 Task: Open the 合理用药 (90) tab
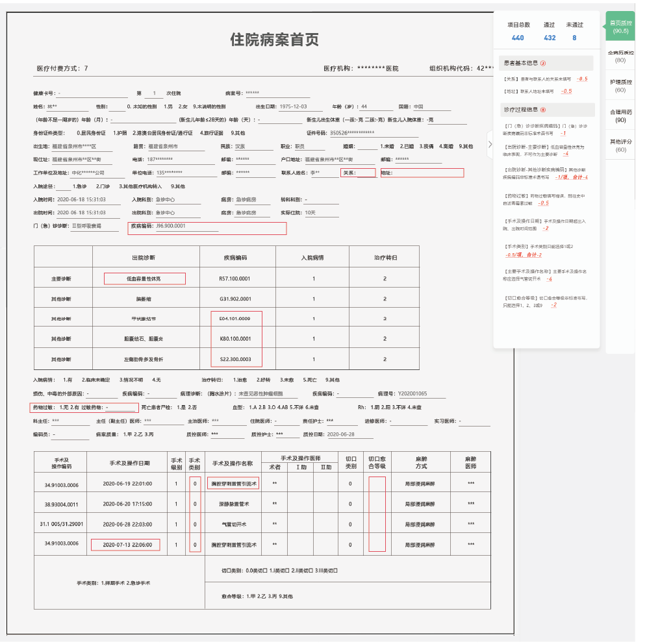click(x=620, y=116)
